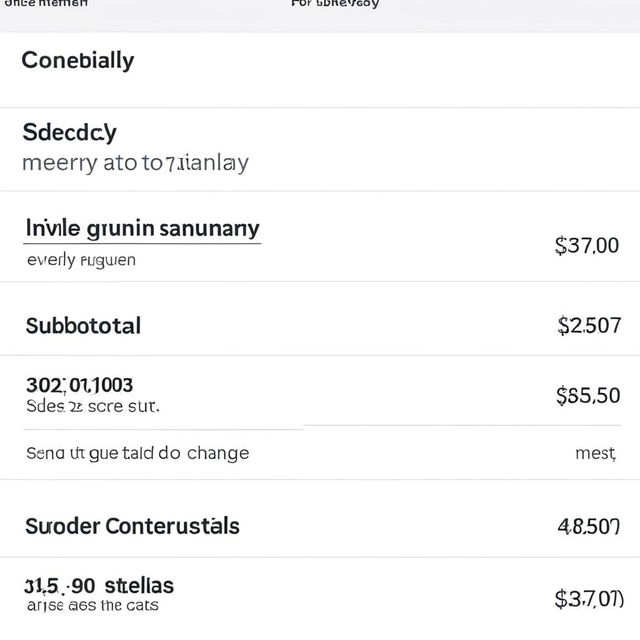Select the $37,00 price amount
Viewport: 640px width, 640px height.
587,246
